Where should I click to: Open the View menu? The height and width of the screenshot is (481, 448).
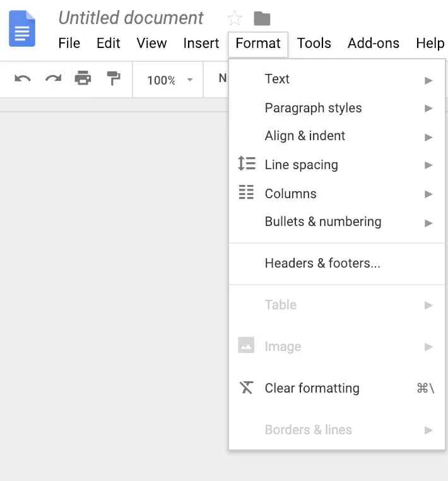(152, 43)
